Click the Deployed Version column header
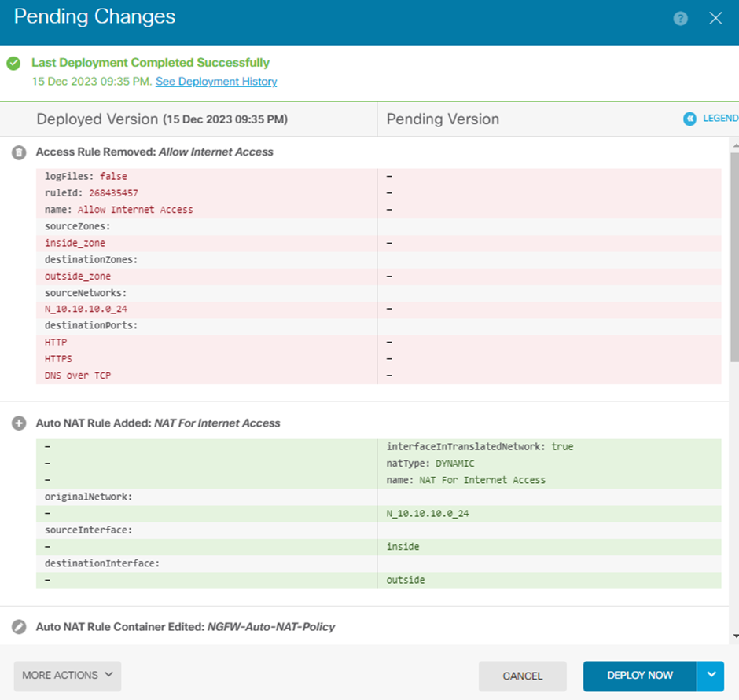The image size is (739, 700). click(x=162, y=119)
